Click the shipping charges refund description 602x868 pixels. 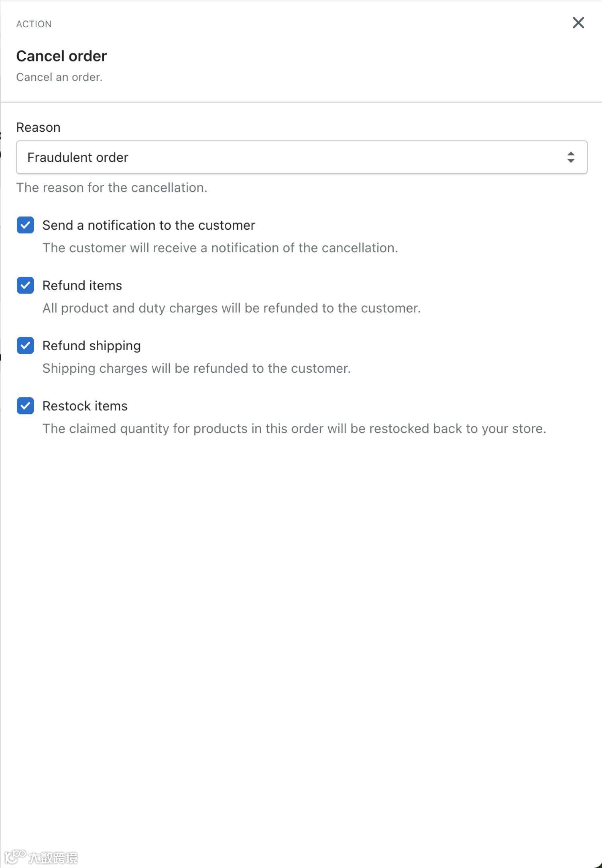click(196, 368)
